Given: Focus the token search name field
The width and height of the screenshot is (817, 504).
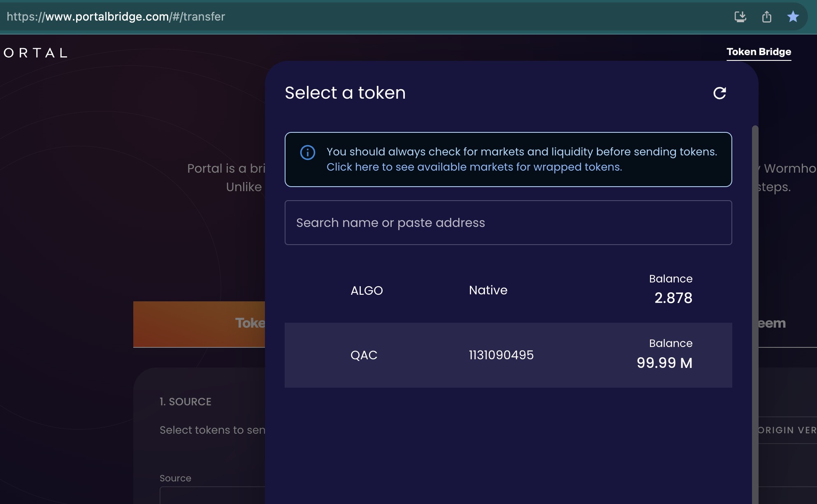Looking at the screenshot, I should pyautogui.click(x=508, y=222).
